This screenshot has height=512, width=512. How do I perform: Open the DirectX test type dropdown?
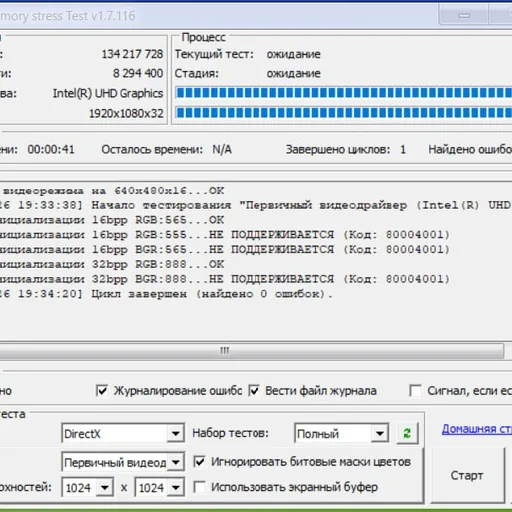[x=176, y=433]
